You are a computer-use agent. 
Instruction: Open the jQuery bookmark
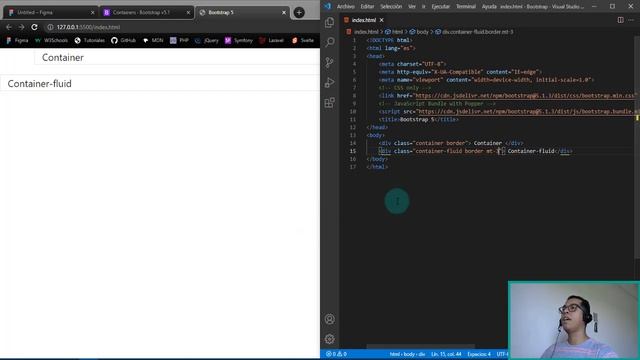(207, 40)
